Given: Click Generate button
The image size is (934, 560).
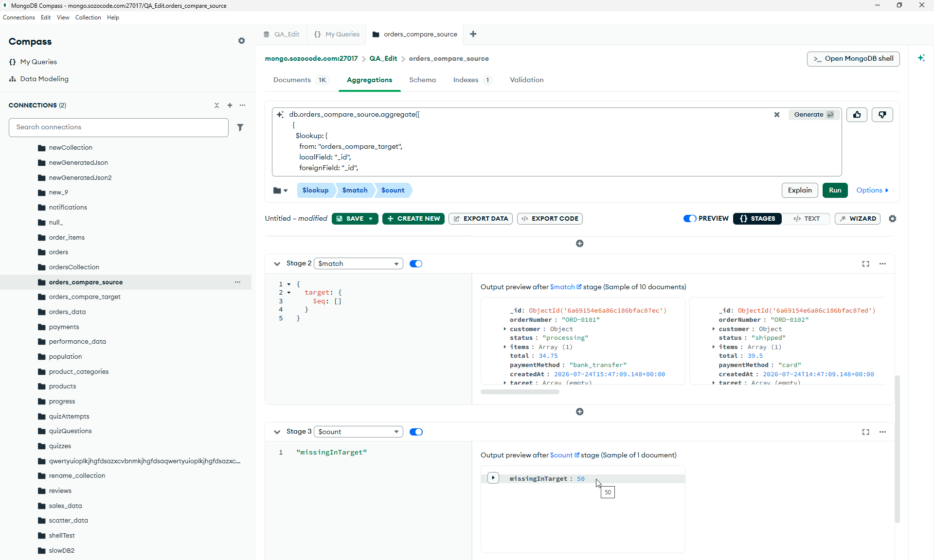Looking at the screenshot, I should pos(814,115).
